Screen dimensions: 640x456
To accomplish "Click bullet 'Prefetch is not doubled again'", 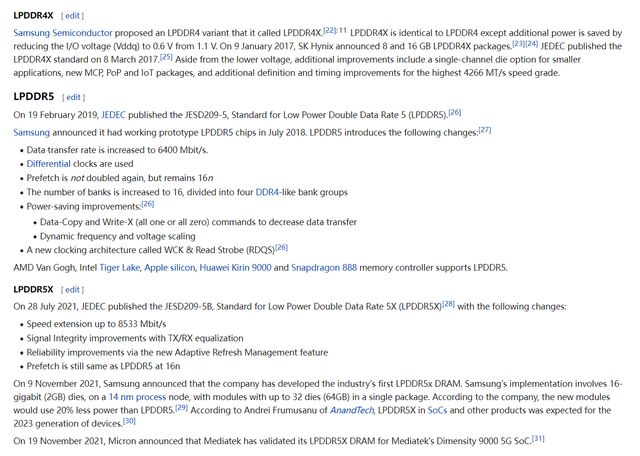I will (120, 178).
